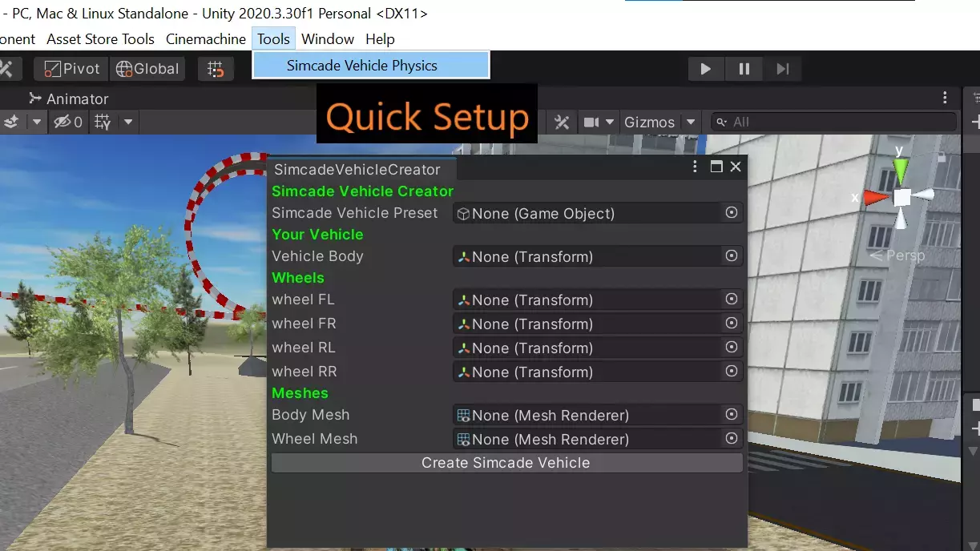
Task: Open the Asset Store Tools menu
Action: (x=100, y=38)
